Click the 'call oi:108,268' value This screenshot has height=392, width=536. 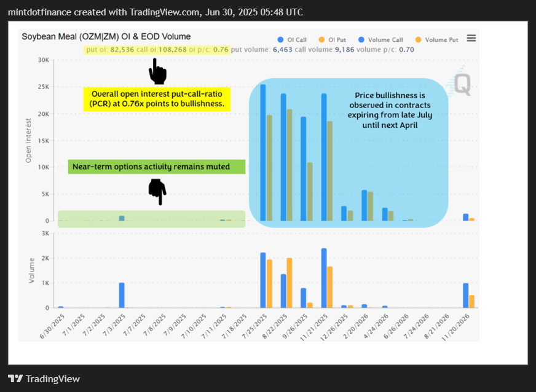click(x=162, y=50)
